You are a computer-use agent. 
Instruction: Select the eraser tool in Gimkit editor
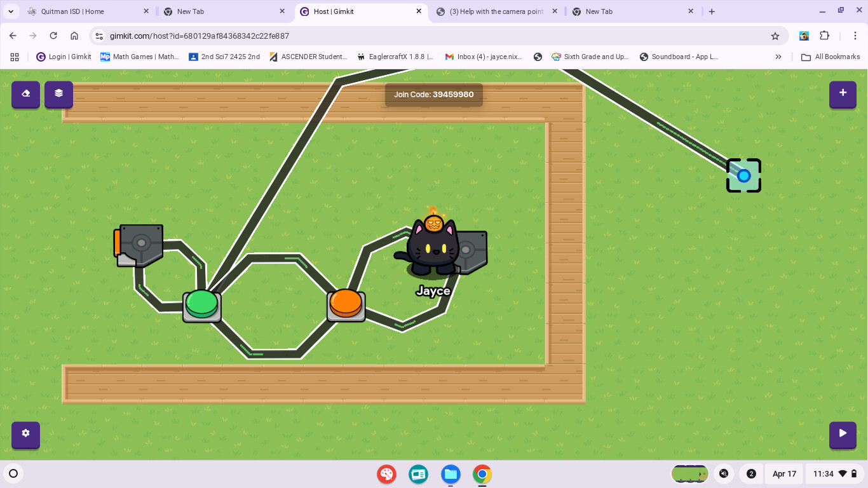pos(25,94)
